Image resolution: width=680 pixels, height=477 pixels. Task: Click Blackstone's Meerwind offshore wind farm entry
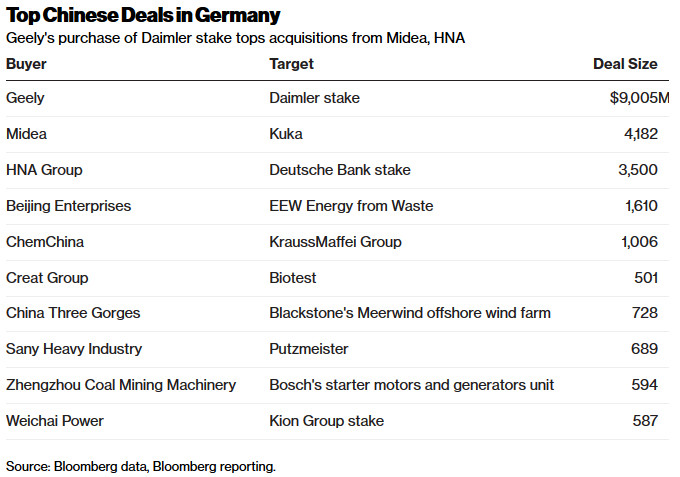coord(410,313)
